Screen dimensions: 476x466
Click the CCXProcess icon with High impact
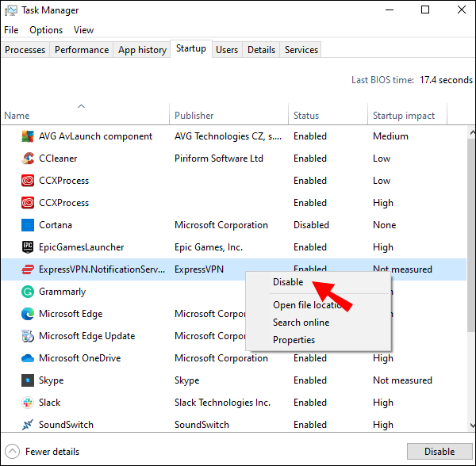coord(28,203)
